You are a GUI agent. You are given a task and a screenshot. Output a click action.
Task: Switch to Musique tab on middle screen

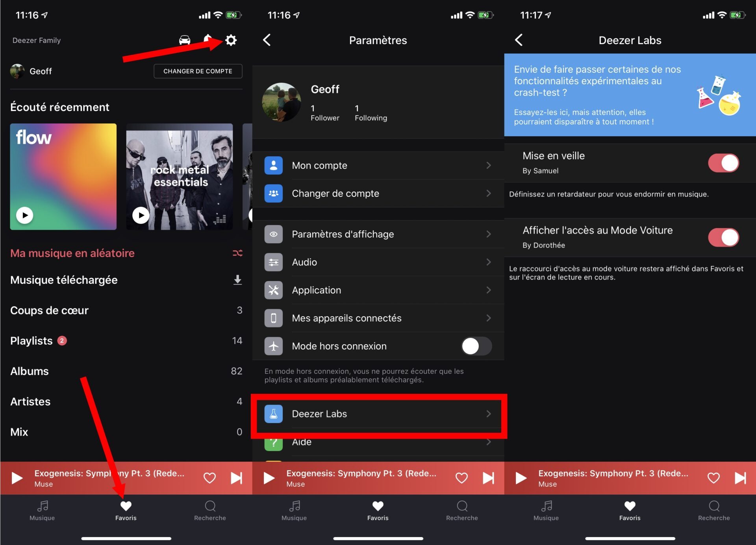click(x=294, y=511)
